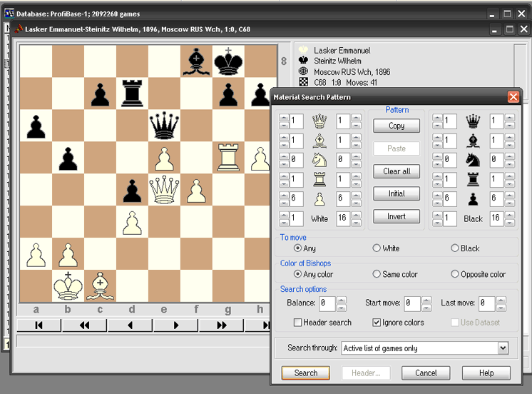
Task: Open the Search through dropdown
Action: tap(503, 348)
